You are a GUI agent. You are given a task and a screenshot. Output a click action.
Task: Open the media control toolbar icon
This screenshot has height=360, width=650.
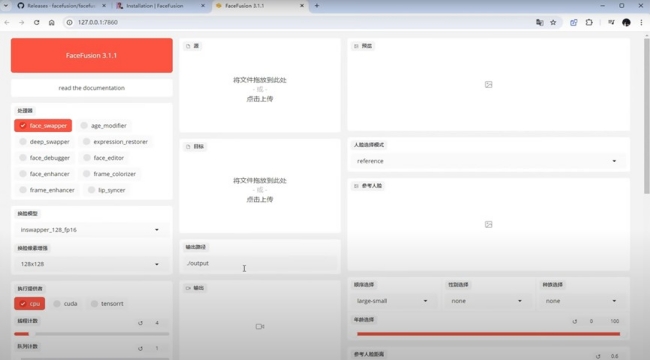point(611,22)
